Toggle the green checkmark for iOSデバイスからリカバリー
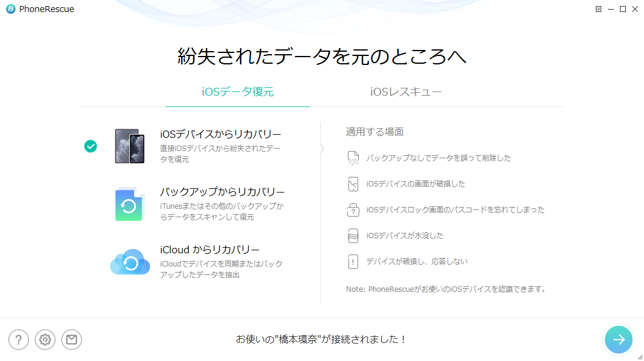This screenshot has height=361, width=644. pyautogui.click(x=90, y=146)
